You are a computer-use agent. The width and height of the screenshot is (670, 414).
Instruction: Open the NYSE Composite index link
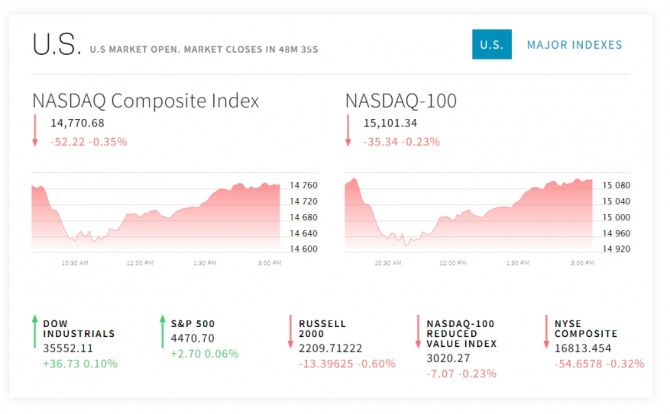[586, 329]
